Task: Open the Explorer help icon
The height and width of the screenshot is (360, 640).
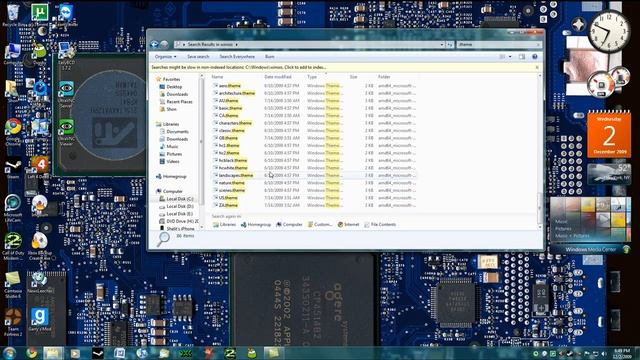Action: pos(535,57)
